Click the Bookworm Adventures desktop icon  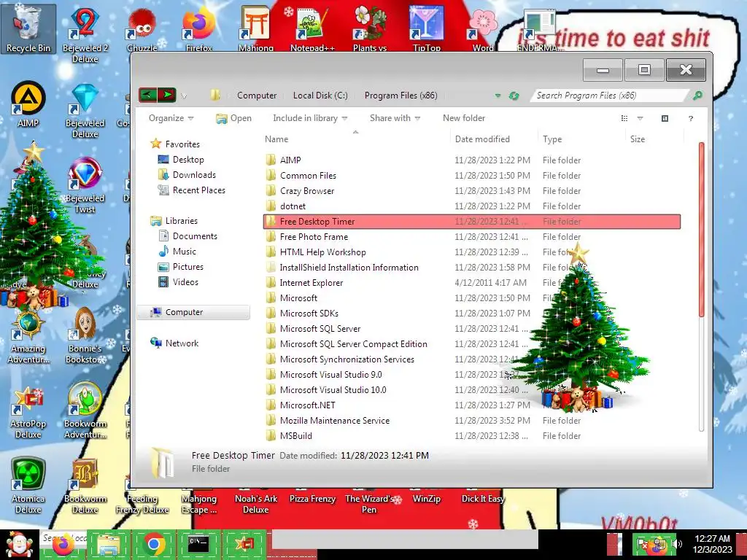pyautogui.click(x=85, y=411)
